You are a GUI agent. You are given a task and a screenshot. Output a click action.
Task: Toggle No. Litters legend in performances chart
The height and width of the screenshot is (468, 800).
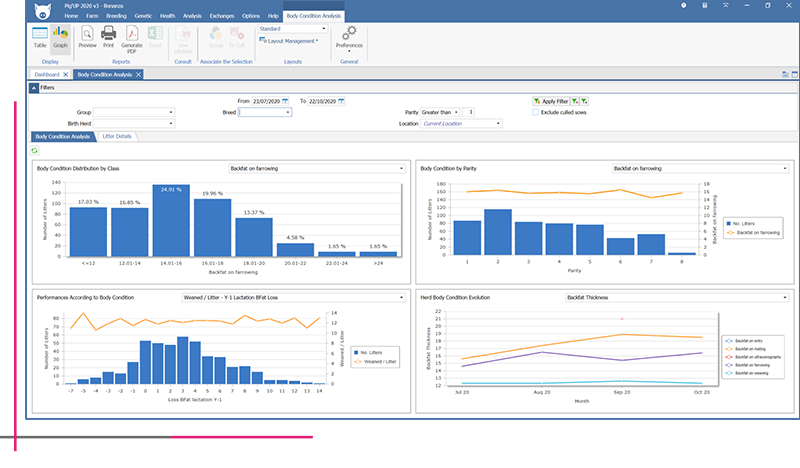coord(368,353)
